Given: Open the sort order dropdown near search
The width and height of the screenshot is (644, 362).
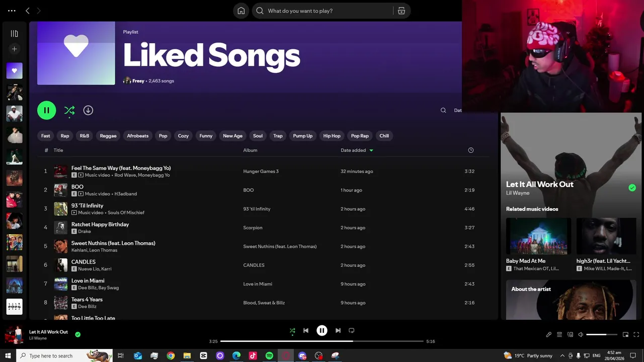Looking at the screenshot, I should click(457, 110).
